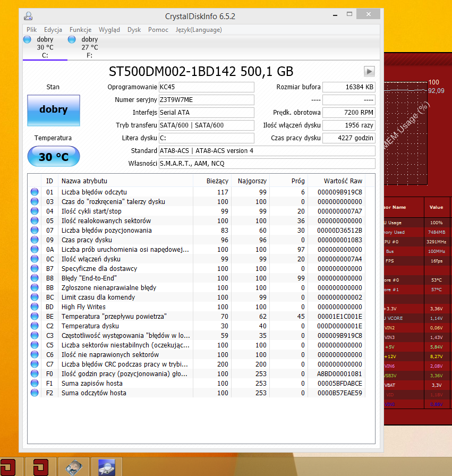Click the Standard ATA8-ACS field
Viewport: 452px width, 476px height.
[x=267, y=151]
